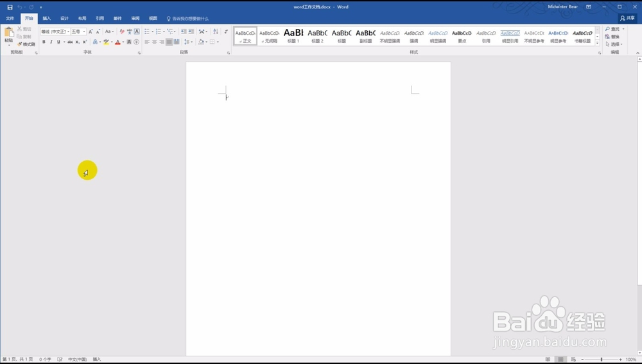Open the Change Case (Aa) dropdown
Screen dimensions: 642x364
point(109,31)
